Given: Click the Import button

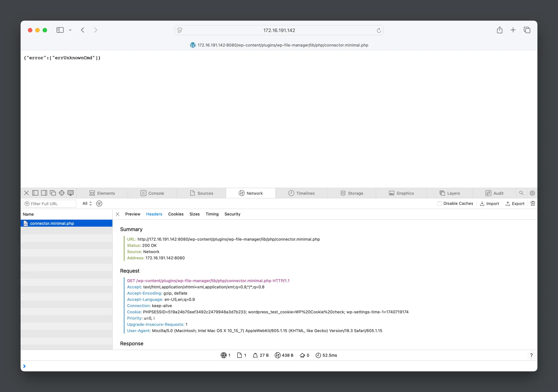Looking at the screenshot, I should pyautogui.click(x=489, y=203).
